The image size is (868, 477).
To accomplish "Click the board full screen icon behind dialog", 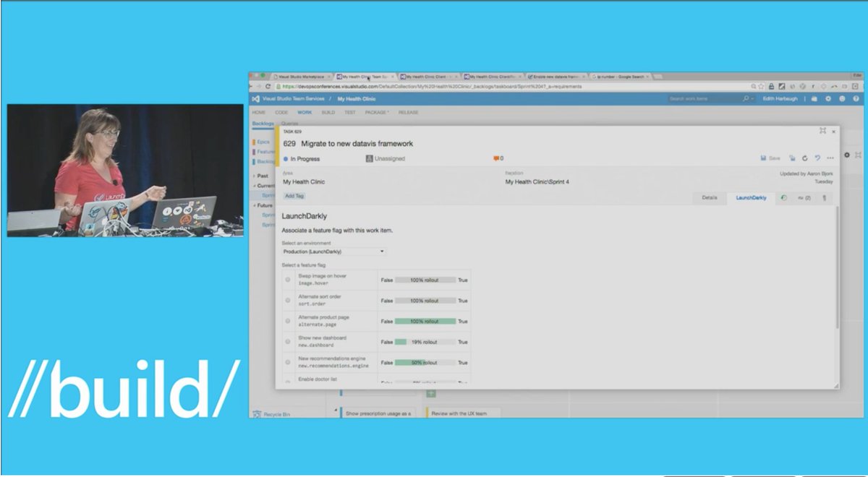I will click(x=859, y=155).
